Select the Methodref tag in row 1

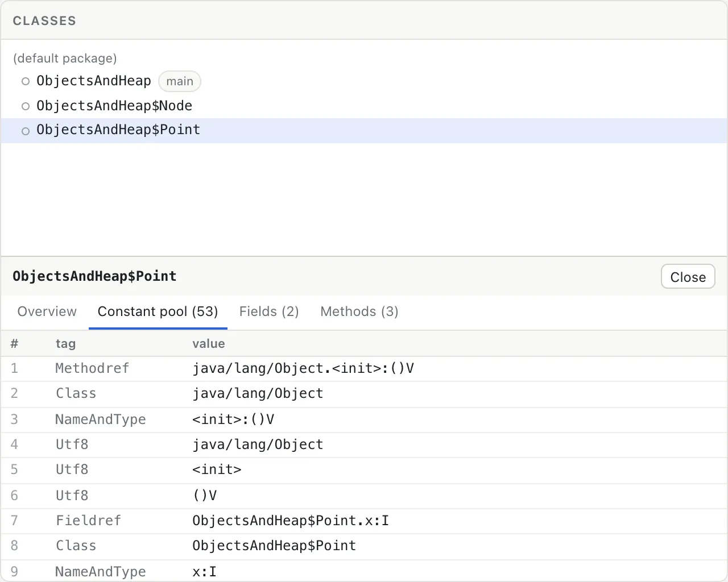[92, 368]
